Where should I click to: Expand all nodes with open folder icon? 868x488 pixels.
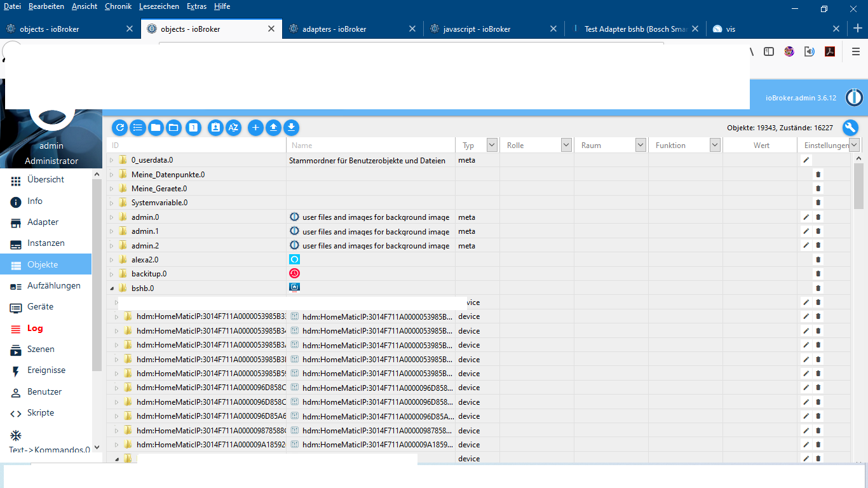pos(173,128)
